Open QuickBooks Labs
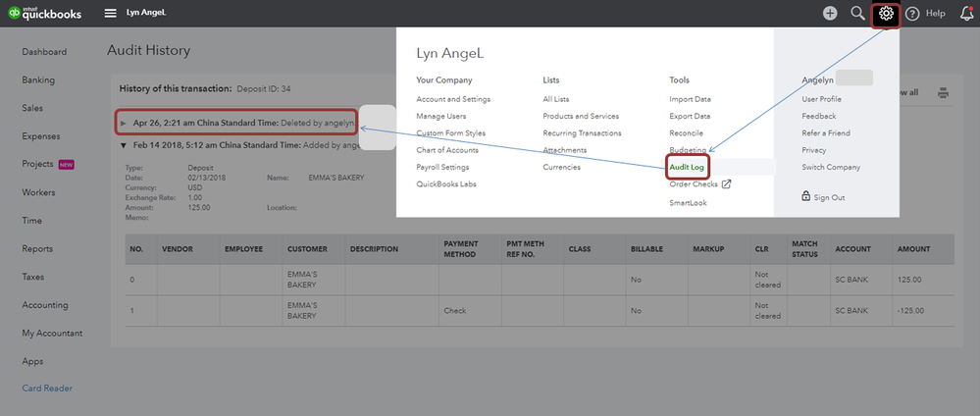Screen dimensions: 980x416 pos(446,183)
